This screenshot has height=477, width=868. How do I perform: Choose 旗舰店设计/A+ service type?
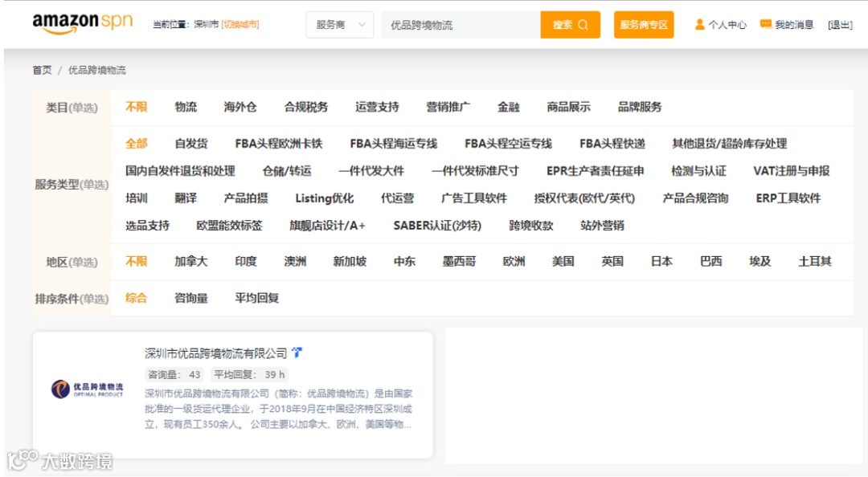pyautogui.click(x=327, y=226)
